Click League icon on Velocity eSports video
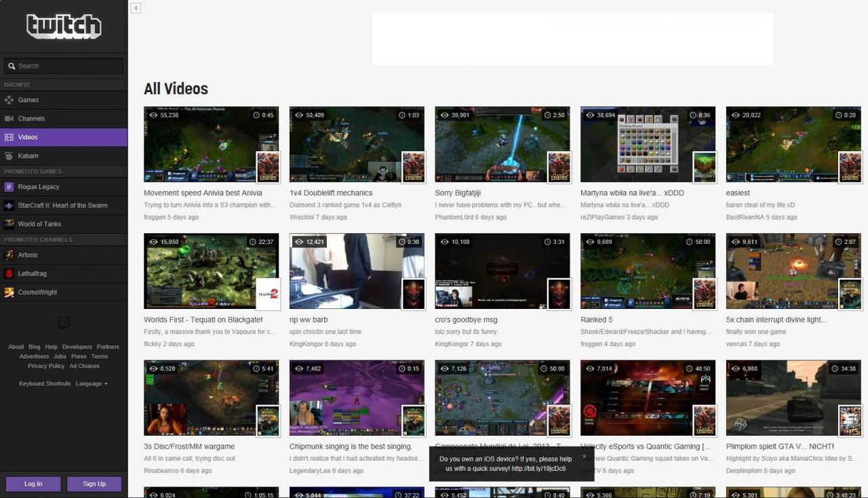 click(x=705, y=420)
